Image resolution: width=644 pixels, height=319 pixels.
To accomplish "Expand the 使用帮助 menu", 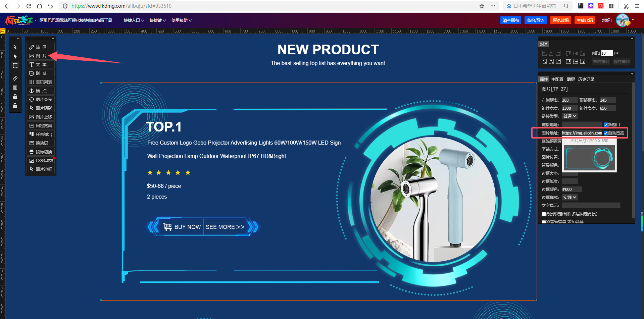I will (x=182, y=20).
